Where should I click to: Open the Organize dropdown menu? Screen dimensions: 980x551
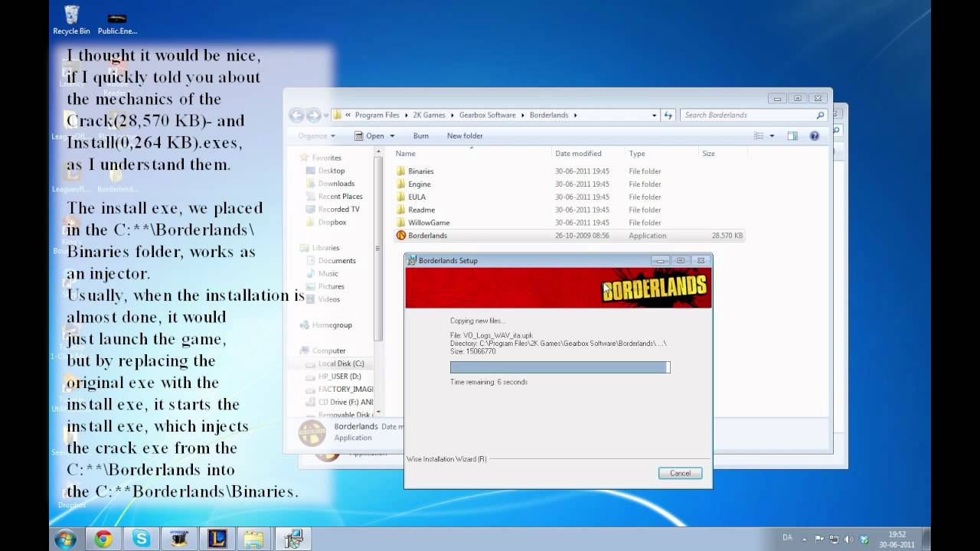point(316,136)
